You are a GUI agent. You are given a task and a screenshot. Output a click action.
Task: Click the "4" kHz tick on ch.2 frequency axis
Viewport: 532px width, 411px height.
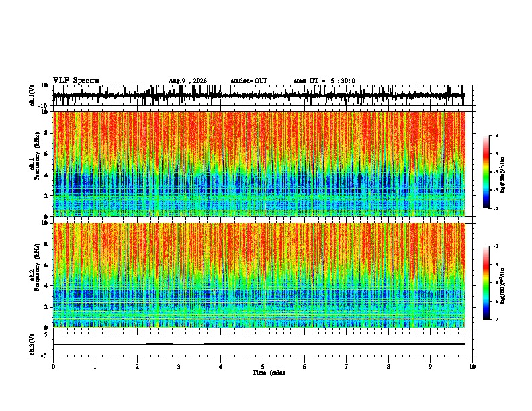tap(47, 286)
